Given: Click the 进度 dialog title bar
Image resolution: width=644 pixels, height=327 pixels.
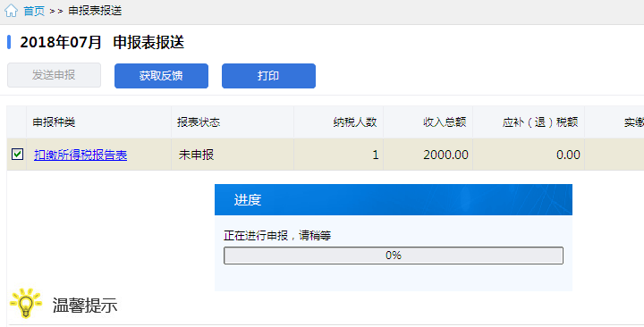Looking at the screenshot, I should [394, 200].
